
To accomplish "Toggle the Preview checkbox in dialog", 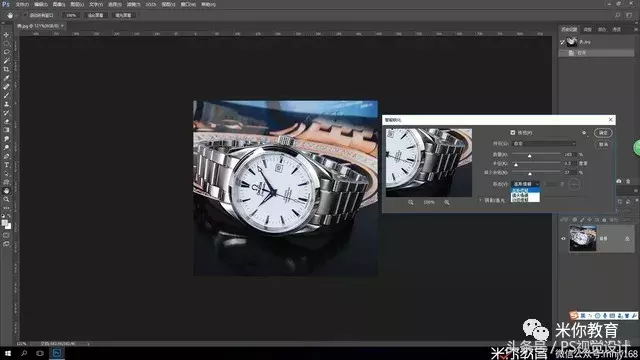I will pyautogui.click(x=513, y=133).
